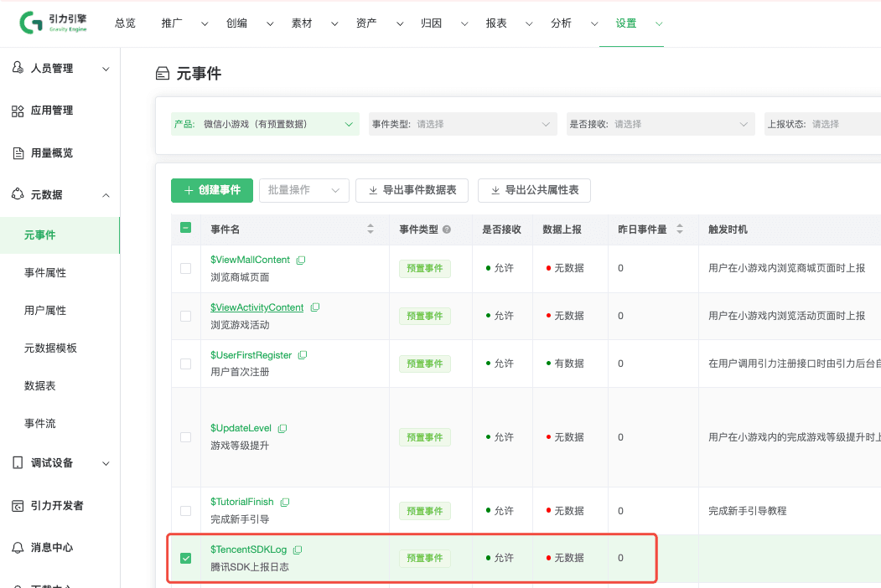This screenshot has height=588, width=881.
Task: Click 预置事件 tag in $UpdateLevel row
Action: tap(425, 437)
